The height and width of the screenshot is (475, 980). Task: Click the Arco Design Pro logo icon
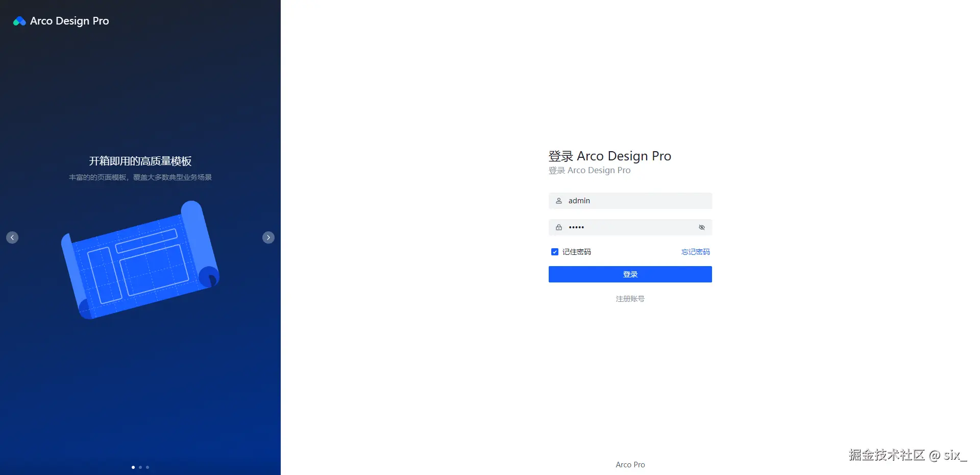tap(19, 21)
